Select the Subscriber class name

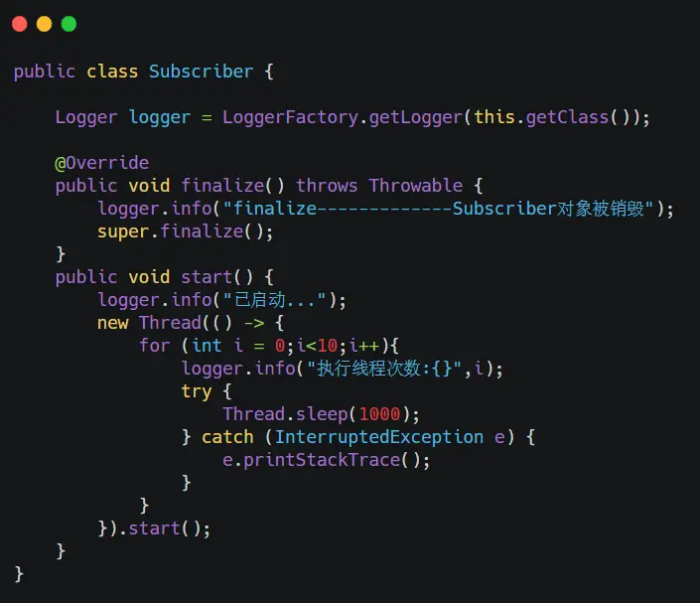(x=201, y=72)
